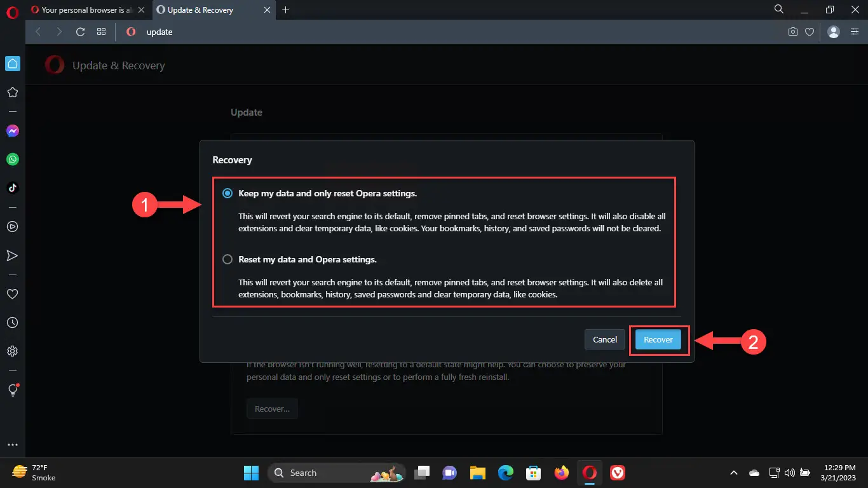Open sidebar Home icon

[12, 64]
